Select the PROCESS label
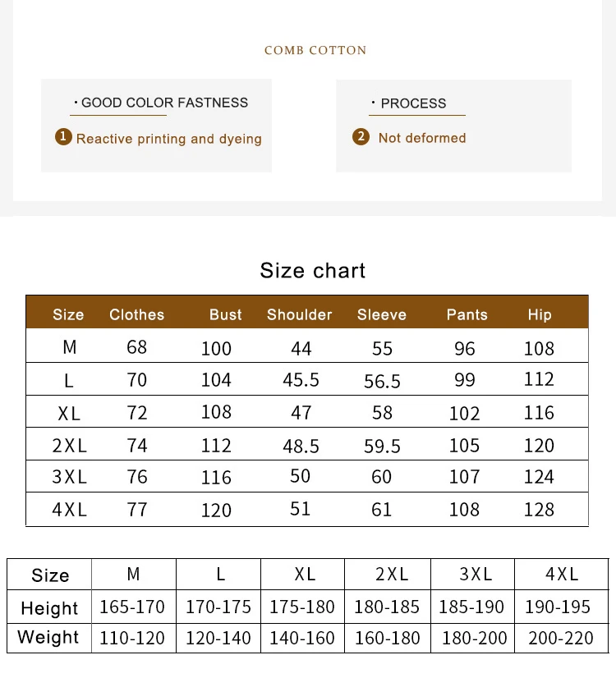Viewport: 616px width, 678px height. click(413, 103)
